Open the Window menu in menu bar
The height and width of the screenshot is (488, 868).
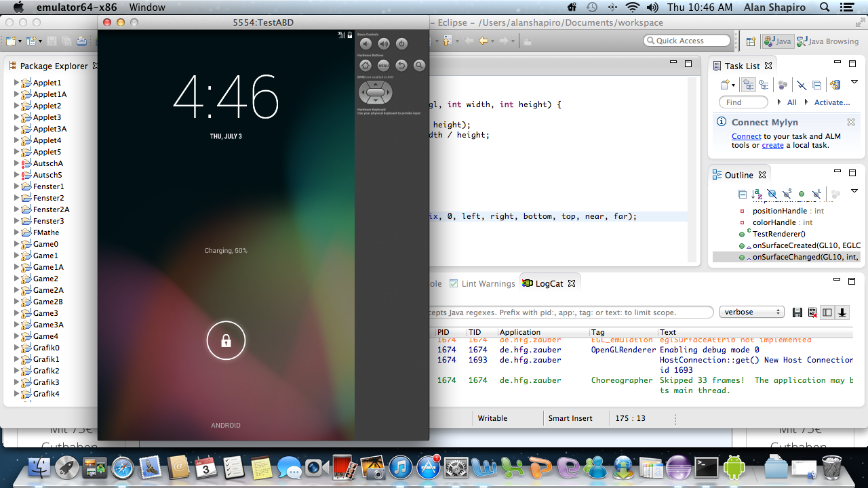click(x=147, y=7)
